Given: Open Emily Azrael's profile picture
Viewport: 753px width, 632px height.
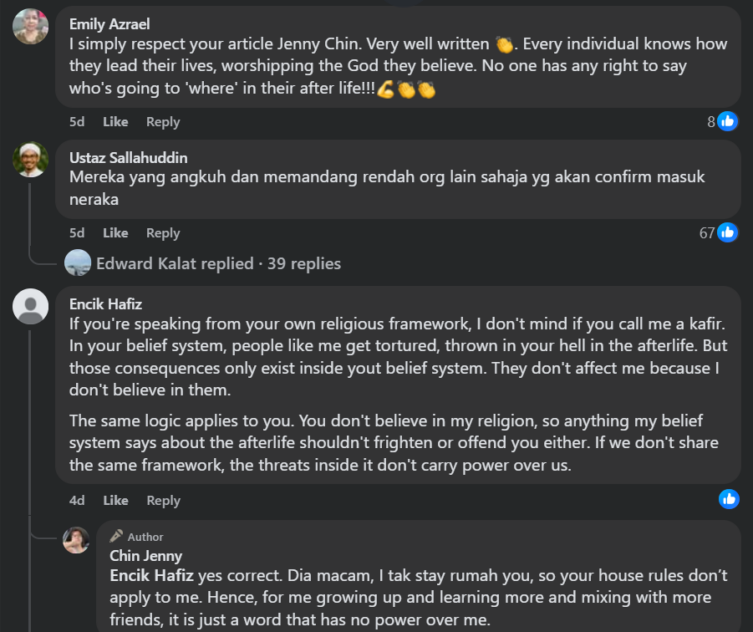Looking at the screenshot, I should (30, 26).
